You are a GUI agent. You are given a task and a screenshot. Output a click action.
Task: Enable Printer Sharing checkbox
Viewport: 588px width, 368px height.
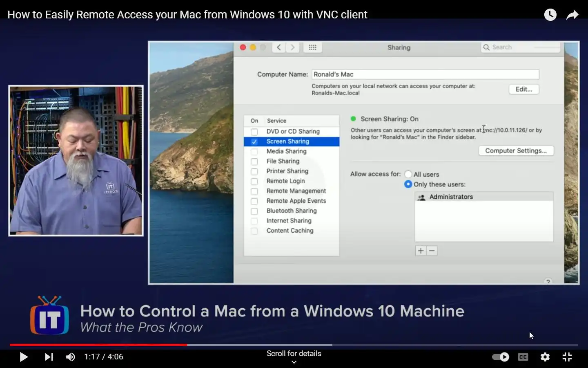pyautogui.click(x=254, y=171)
